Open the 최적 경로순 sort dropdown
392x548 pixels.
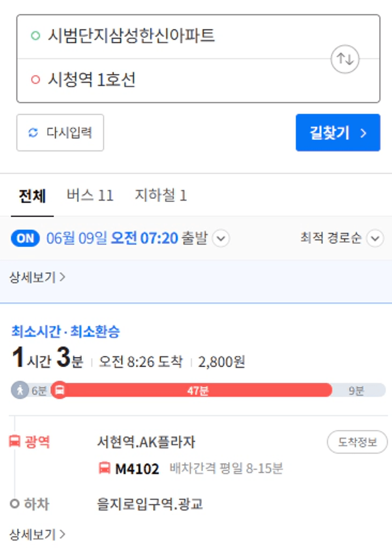[x=342, y=238]
